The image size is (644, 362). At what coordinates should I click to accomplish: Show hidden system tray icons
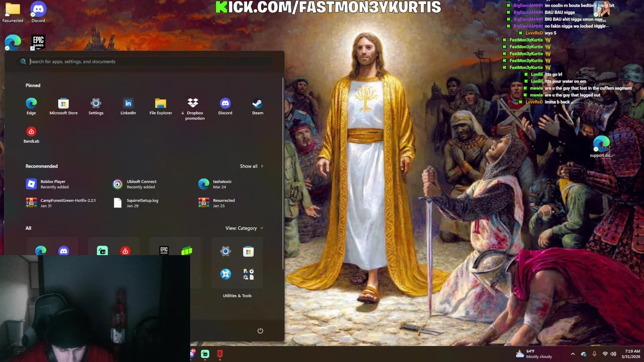573,354
